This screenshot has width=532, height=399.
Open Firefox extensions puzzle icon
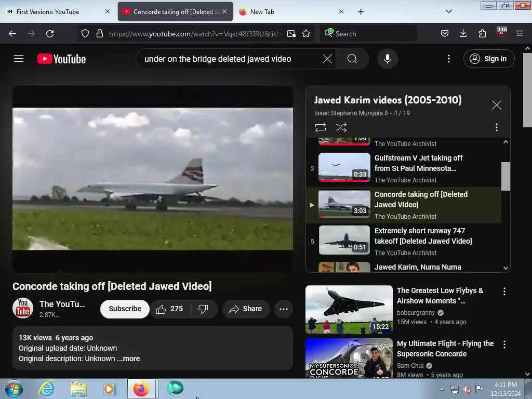tap(482, 34)
